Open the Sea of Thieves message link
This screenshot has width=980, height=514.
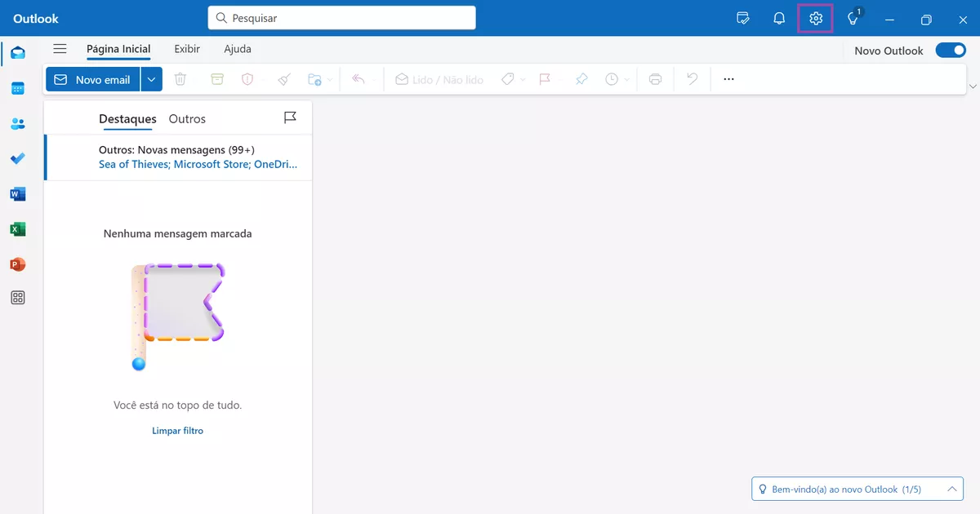131,164
